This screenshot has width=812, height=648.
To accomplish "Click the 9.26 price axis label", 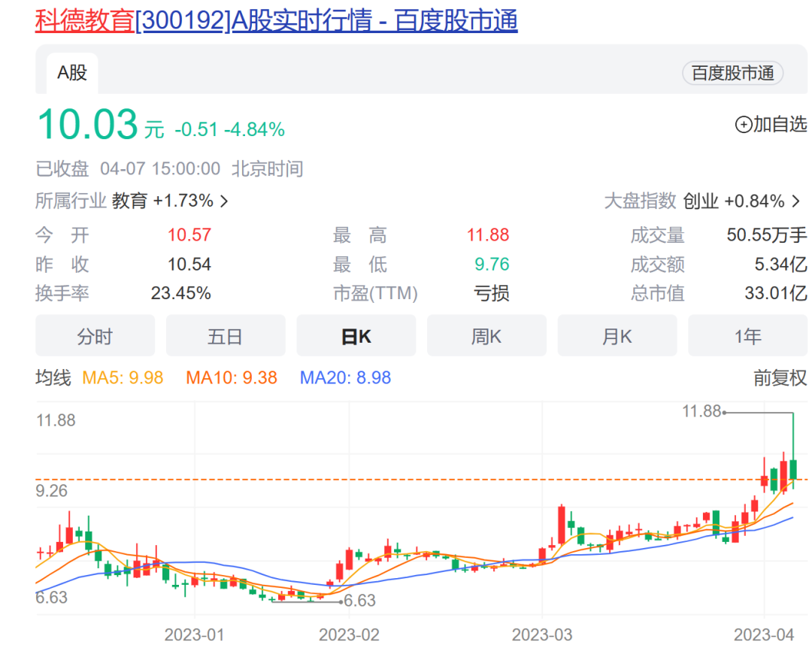I will 51,491.
